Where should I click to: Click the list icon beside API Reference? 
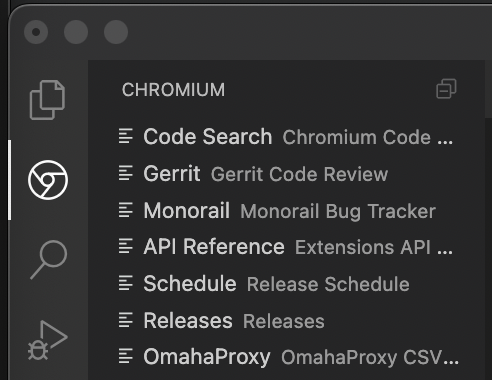pos(126,246)
